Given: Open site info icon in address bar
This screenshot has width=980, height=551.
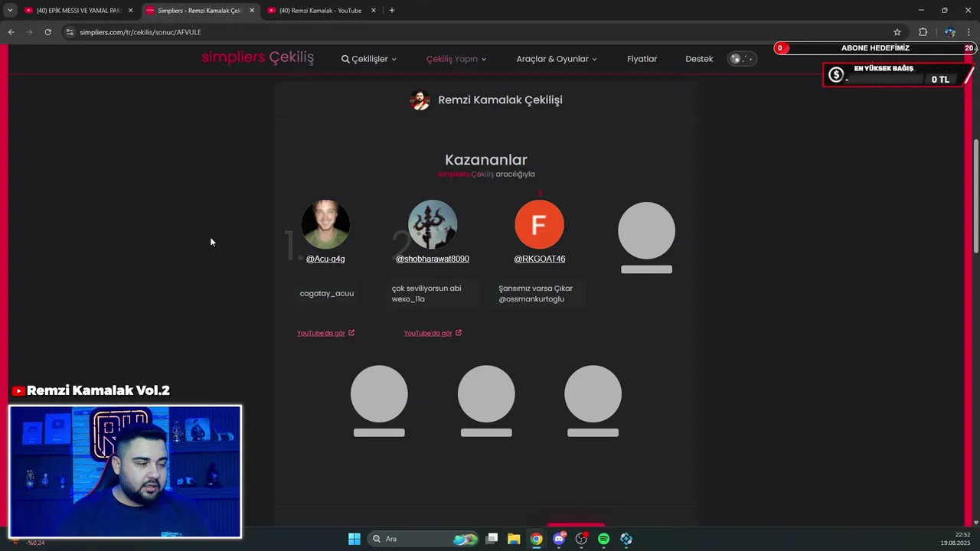Looking at the screenshot, I should [x=70, y=32].
